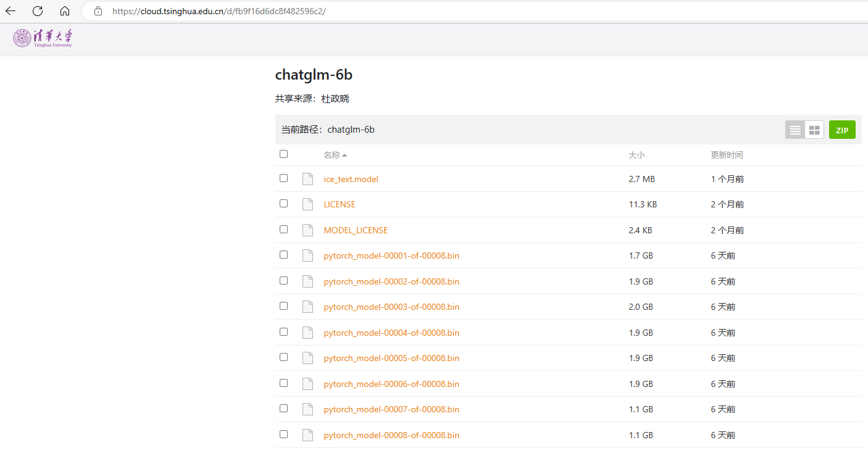This screenshot has width=868, height=453.
Task: Click the 共享来源：杜政晓 text
Action: click(x=312, y=99)
